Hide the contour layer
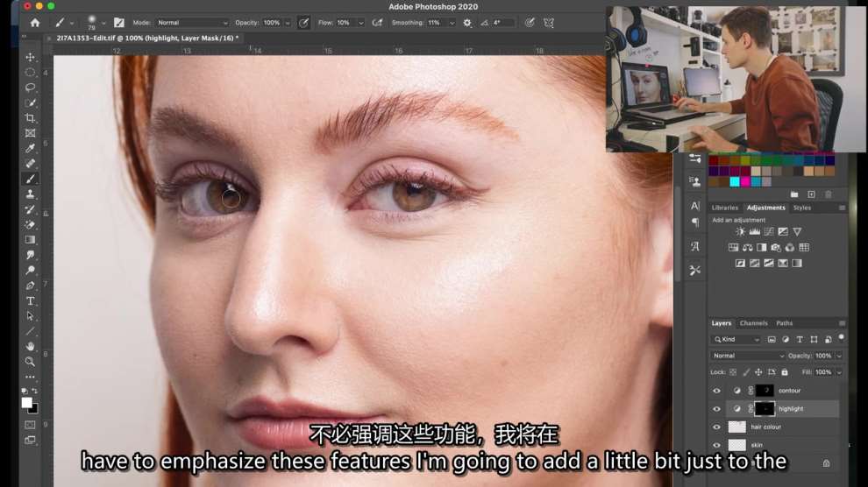 (x=716, y=391)
